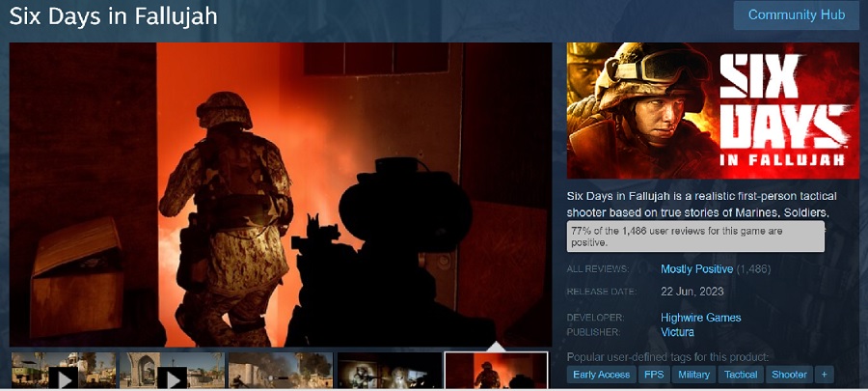Select the FPS tag
Screen dimensions: 868x391
coord(654,375)
